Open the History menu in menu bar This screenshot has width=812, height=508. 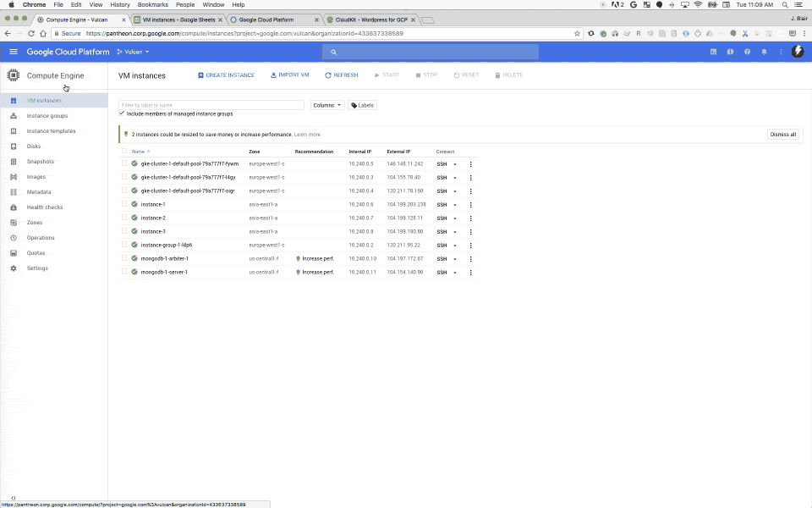click(119, 5)
